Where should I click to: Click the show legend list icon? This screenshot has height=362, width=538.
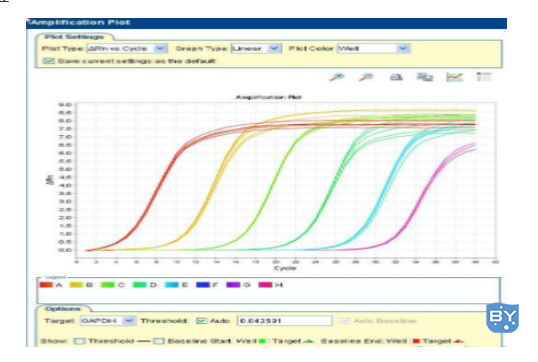pyautogui.click(x=484, y=77)
